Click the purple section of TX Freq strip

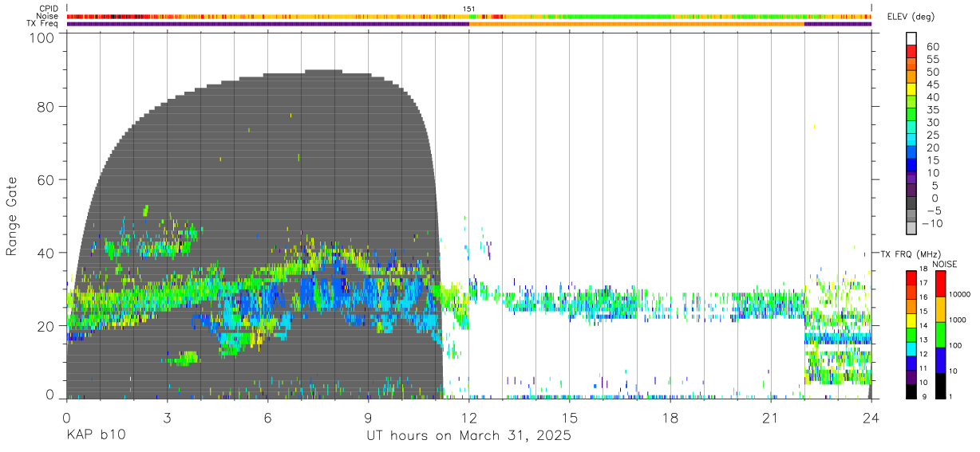(267, 24)
